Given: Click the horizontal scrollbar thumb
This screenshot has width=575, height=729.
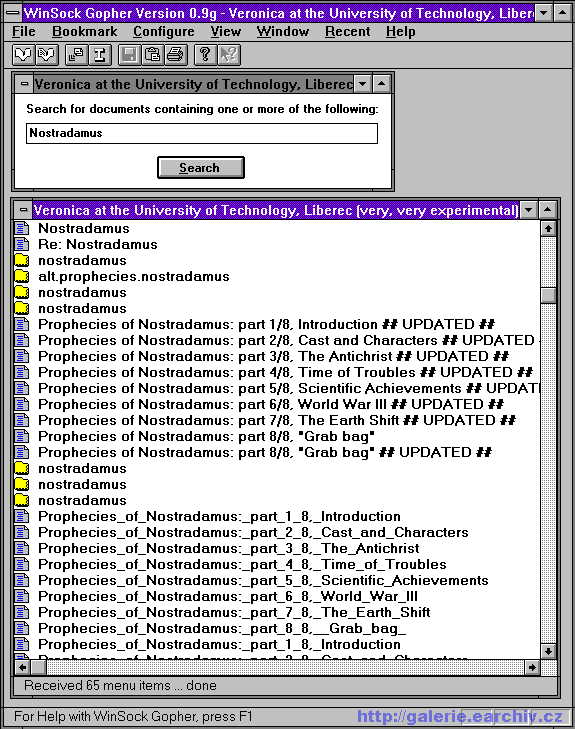Looking at the screenshot, I should 39,668.
